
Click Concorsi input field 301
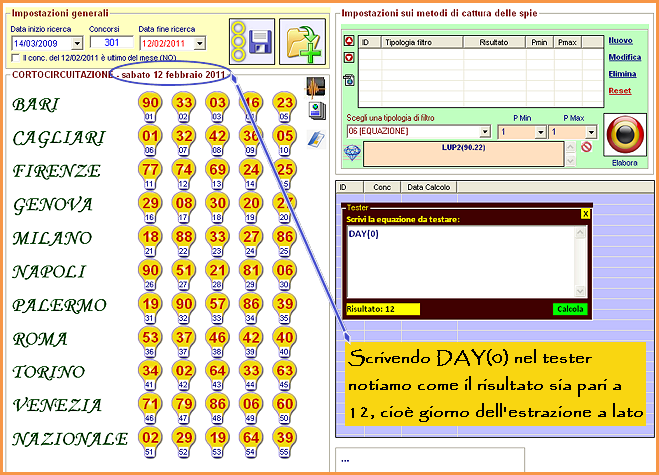(112, 42)
